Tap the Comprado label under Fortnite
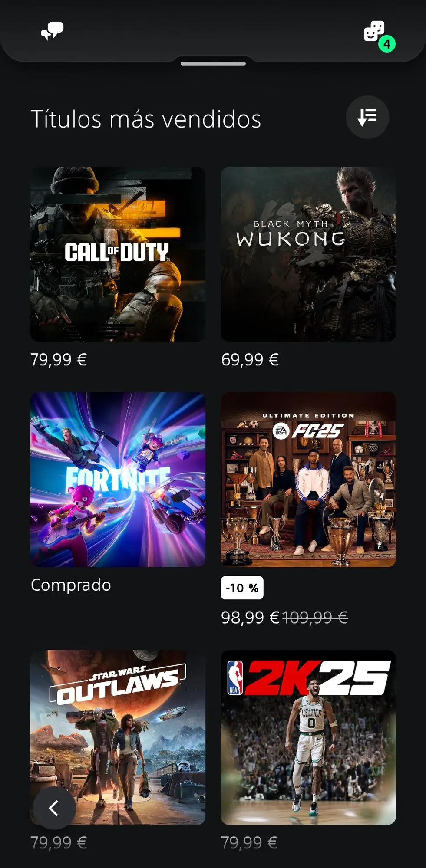Viewport: 426px width, 868px height. pos(71,585)
